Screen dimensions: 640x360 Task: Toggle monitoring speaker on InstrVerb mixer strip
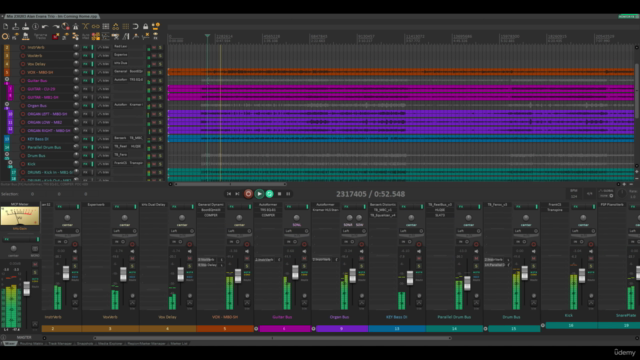pos(75,251)
